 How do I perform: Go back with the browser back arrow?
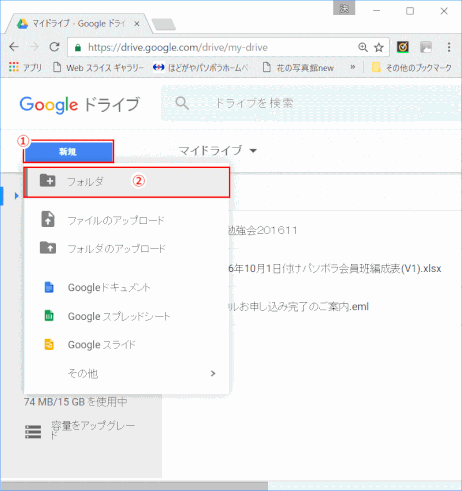14,47
